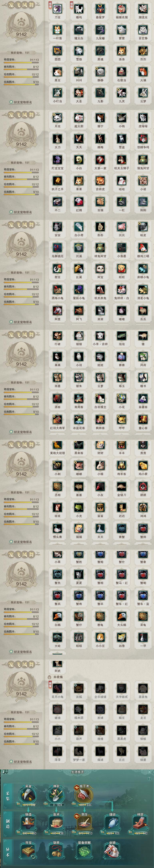The image size is (154, 868).
Task: Pick the 福猪兆瑞 pet portrait
Action: click(122, 9)
